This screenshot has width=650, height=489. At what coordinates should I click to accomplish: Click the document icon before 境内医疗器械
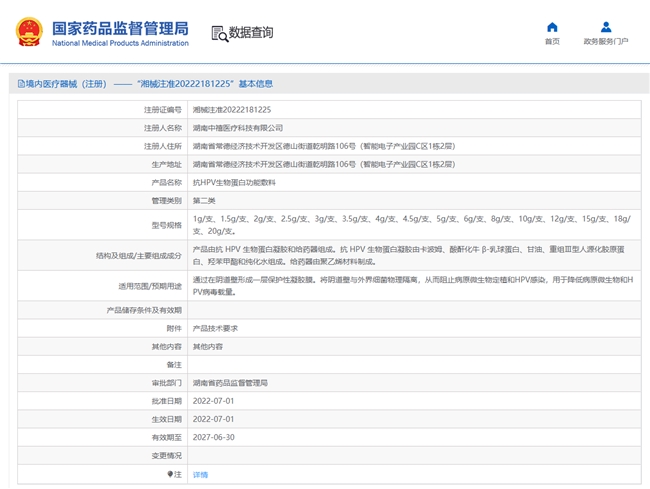coord(20,84)
